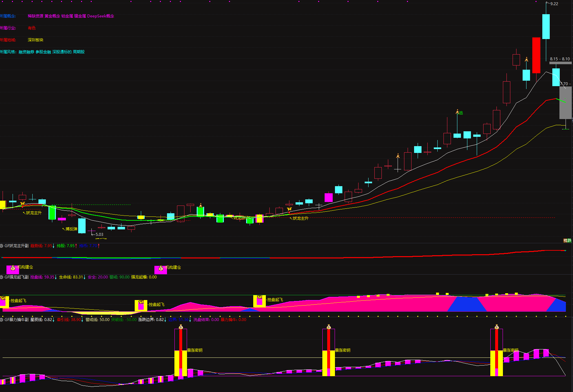Click butterfly icon on middle 控盘起飞 marker
The width and height of the screenshot is (573, 392).
coord(141,302)
